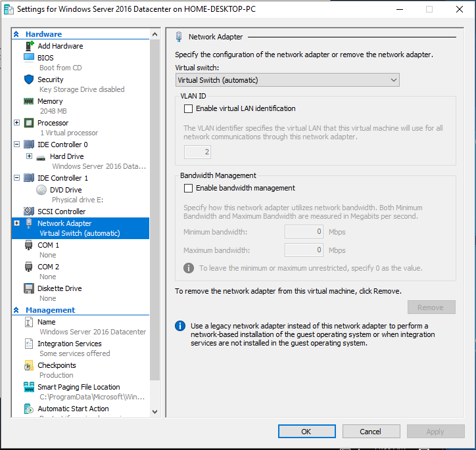
Task: Enable bandwidth management checkbox
Action: point(189,188)
